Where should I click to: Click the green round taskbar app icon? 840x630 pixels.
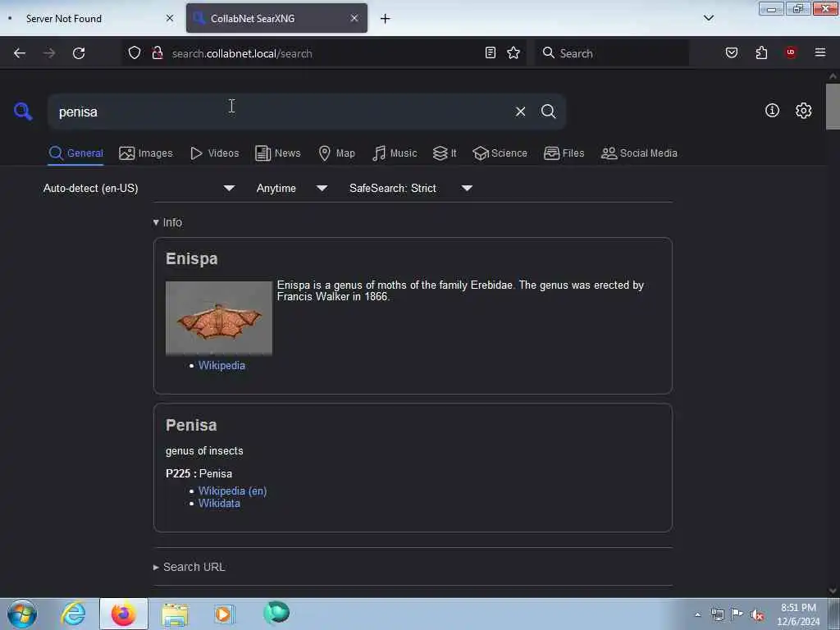276,613
